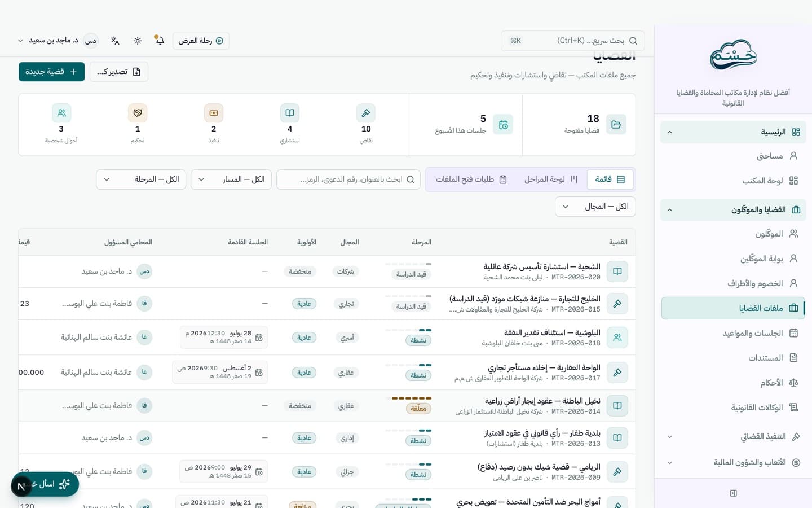Click the الأولوية column header

pyautogui.click(x=307, y=242)
